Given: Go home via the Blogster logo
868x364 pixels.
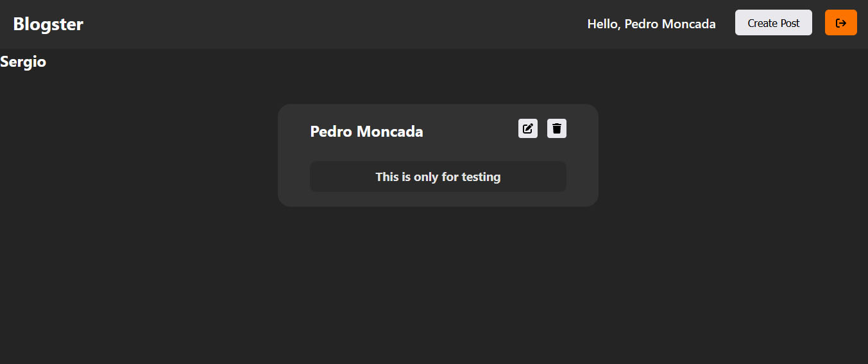Looking at the screenshot, I should pyautogui.click(x=48, y=24).
